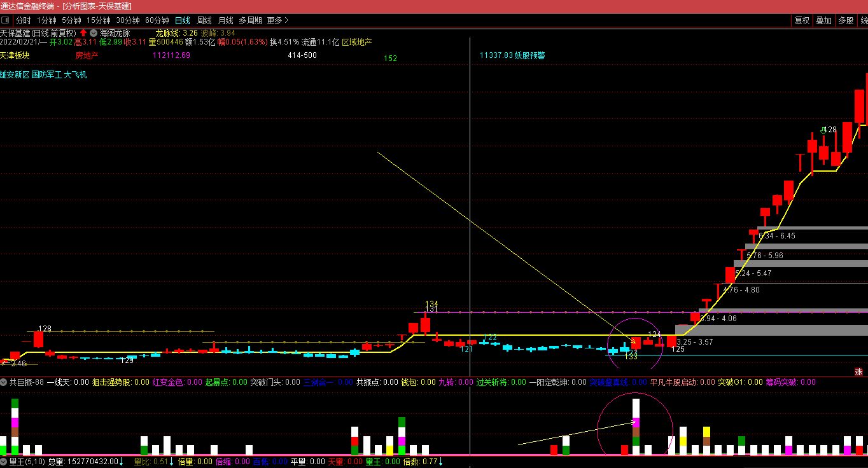Select the 月线 monthly chart tab
This screenshot has width=868, height=468.
(226, 20)
